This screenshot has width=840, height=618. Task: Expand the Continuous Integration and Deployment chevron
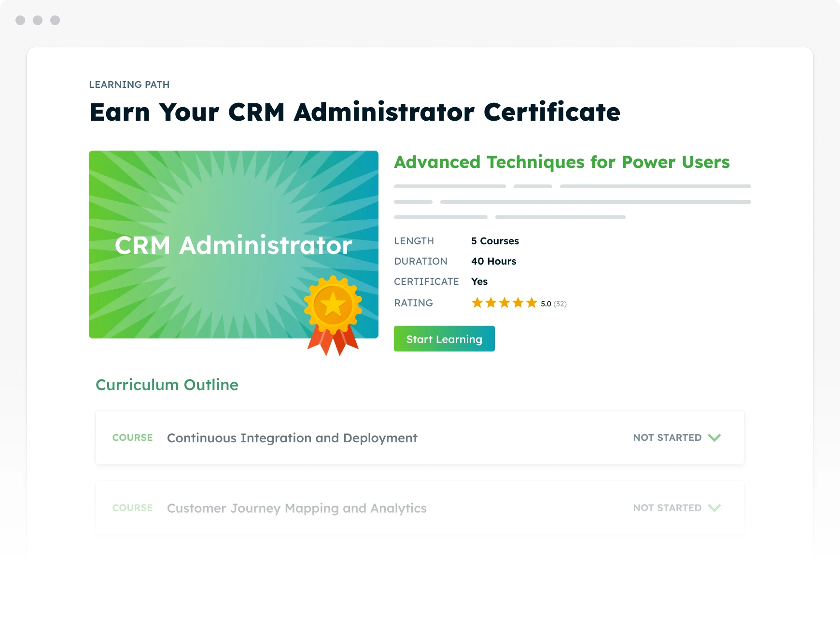click(x=714, y=437)
